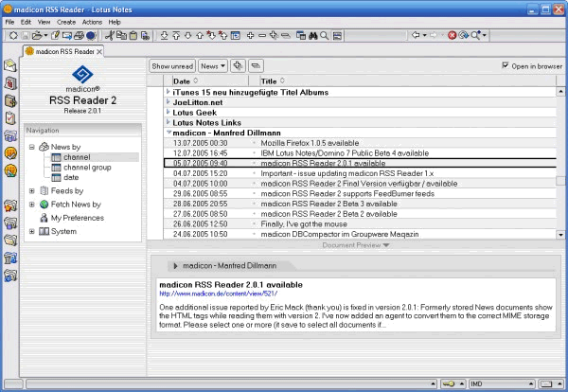Click the binoculars Find icon
The width and height of the screenshot is (568, 392).
tap(313, 35)
